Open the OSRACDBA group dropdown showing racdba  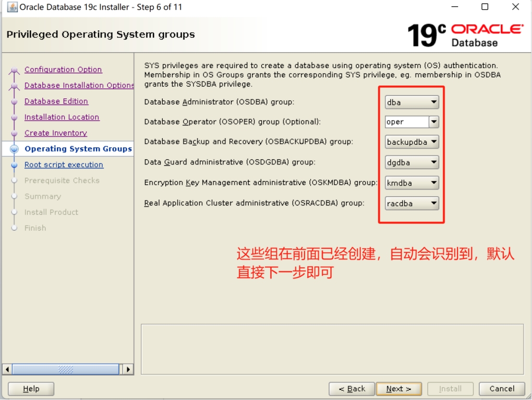[412, 203]
